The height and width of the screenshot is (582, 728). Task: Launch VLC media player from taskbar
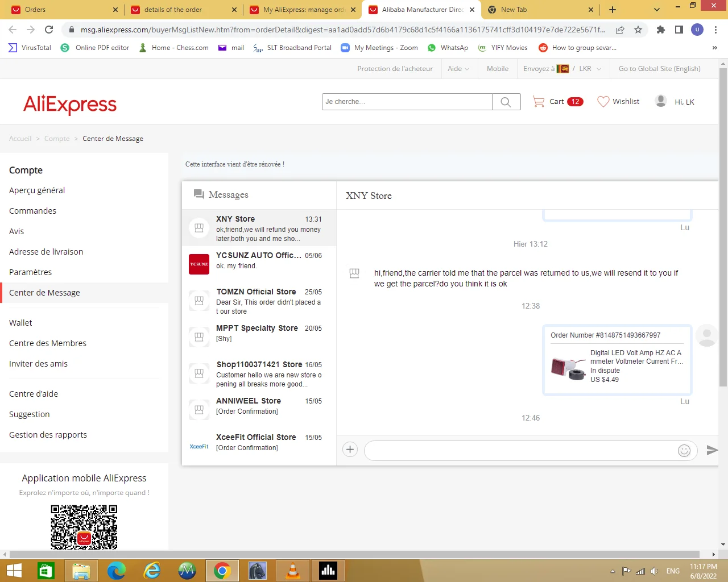tap(293, 571)
